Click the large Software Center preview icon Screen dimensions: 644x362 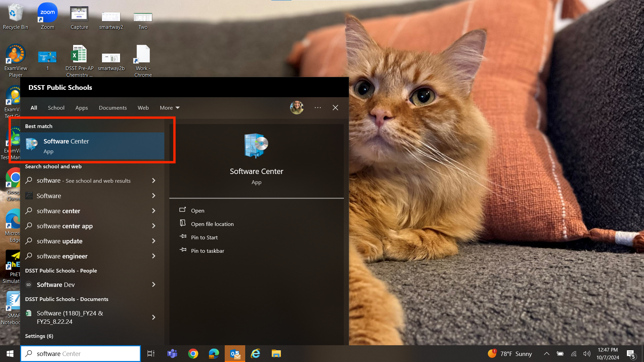pos(256,146)
